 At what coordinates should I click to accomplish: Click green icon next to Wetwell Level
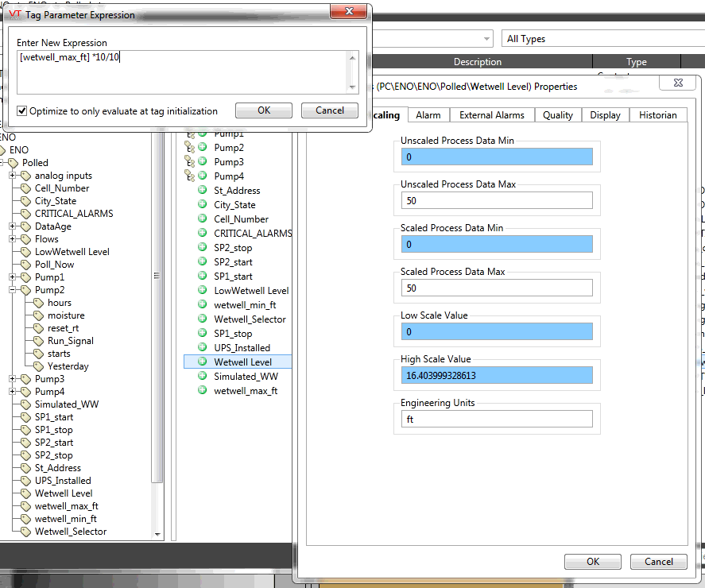pyautogui.click(x=202, y=362)
